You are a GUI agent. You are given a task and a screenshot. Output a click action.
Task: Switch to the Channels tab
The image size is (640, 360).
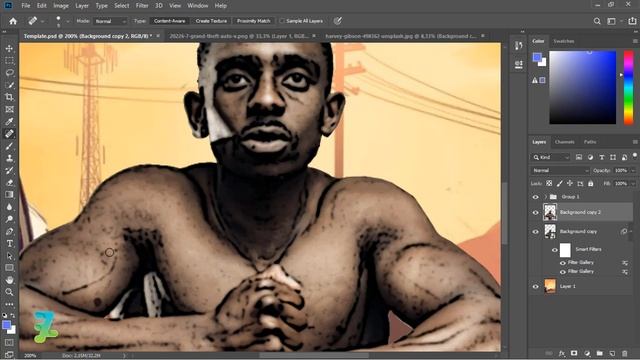pyautogui.click(x=564, y=142)
